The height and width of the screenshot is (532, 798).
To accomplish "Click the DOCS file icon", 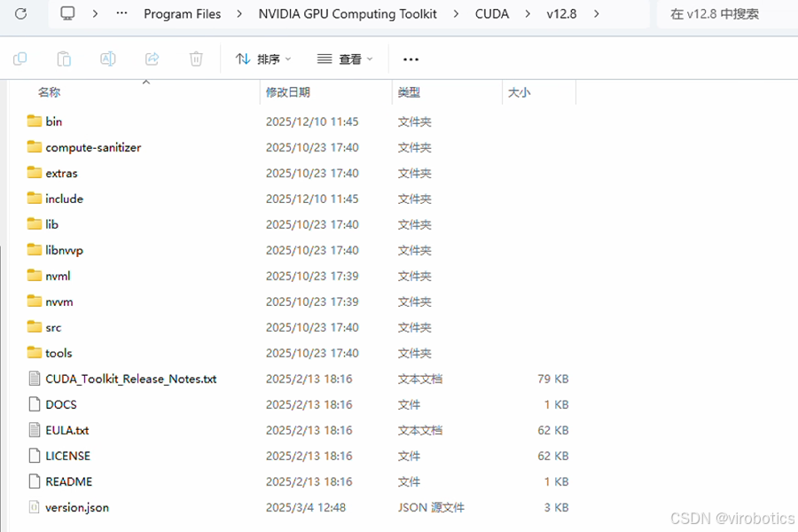I will tap(34, 404).
